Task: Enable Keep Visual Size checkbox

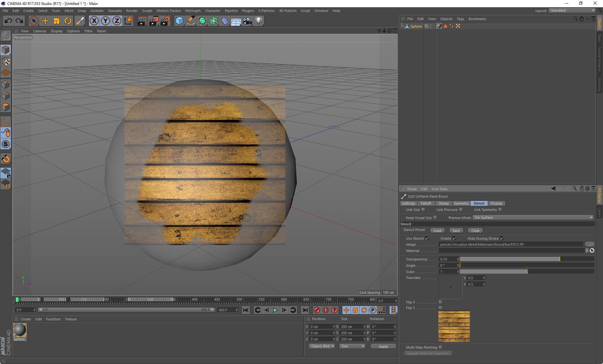Action: (435, 217)
